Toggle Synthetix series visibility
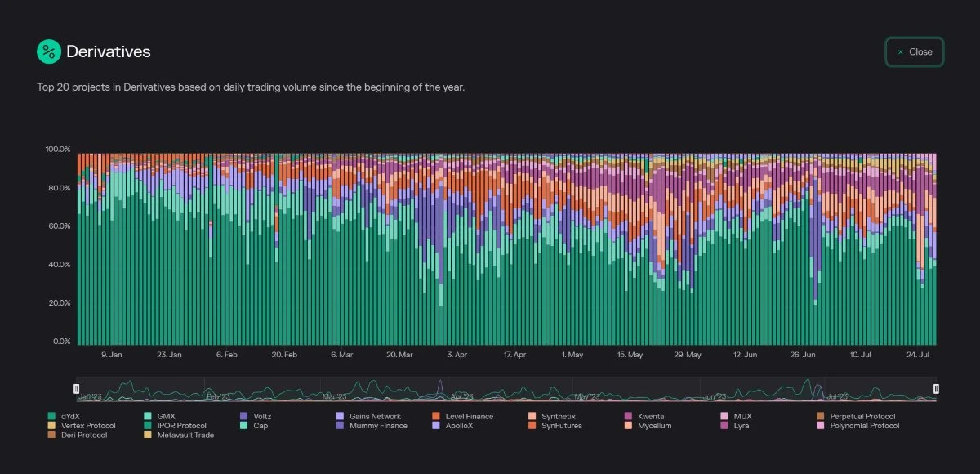 [558, 417]
